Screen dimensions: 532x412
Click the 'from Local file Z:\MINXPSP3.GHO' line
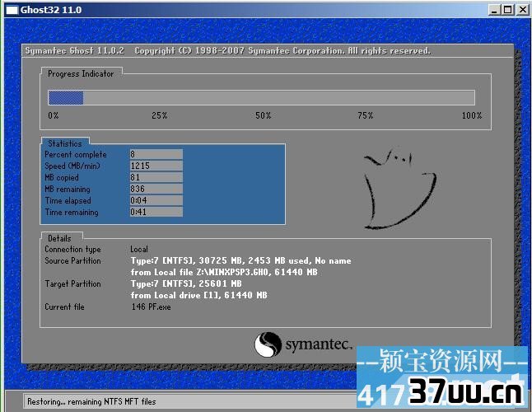tap(224, 272)
